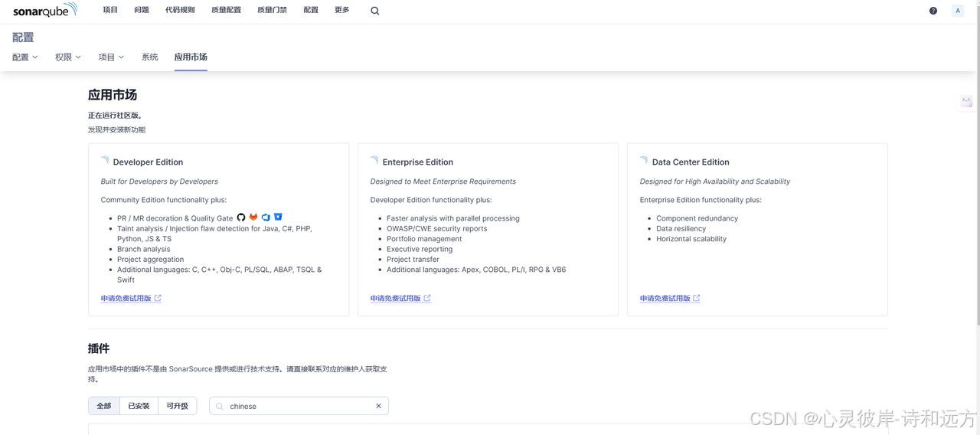
Task: Click the Bitbucket icon in Developer Edition
Action: pyautogui.click(x=278, y=217)
